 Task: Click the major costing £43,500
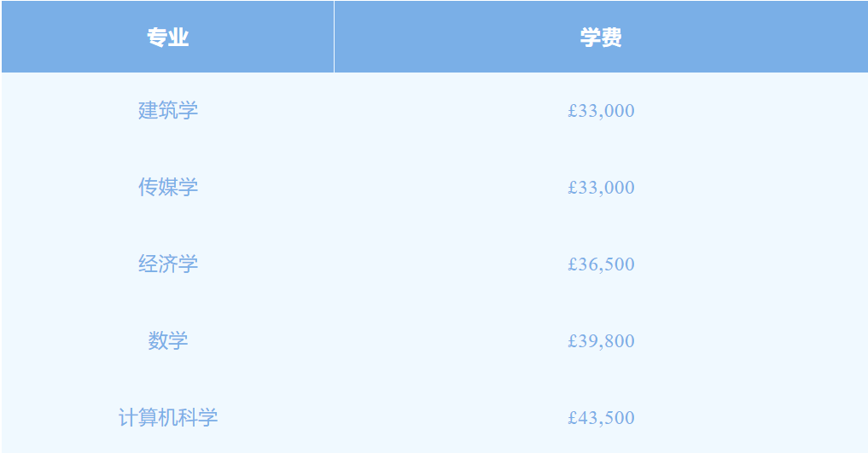coord(168,418)
